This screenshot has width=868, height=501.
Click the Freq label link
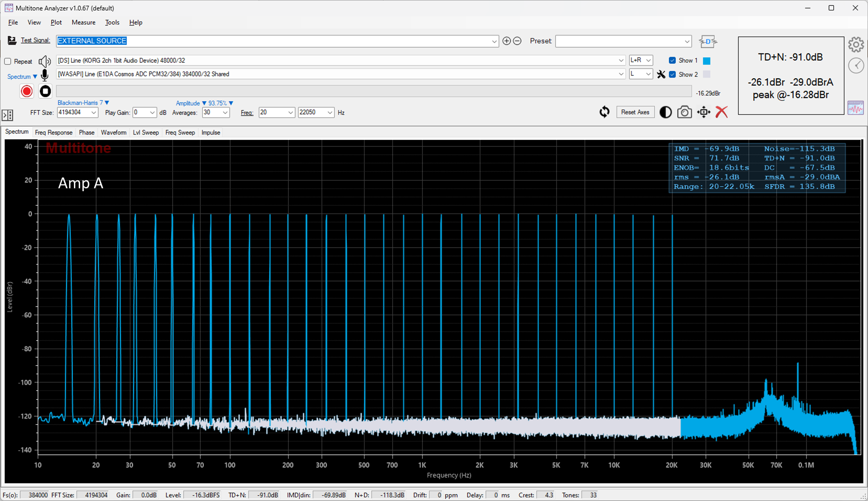(247, 113)
